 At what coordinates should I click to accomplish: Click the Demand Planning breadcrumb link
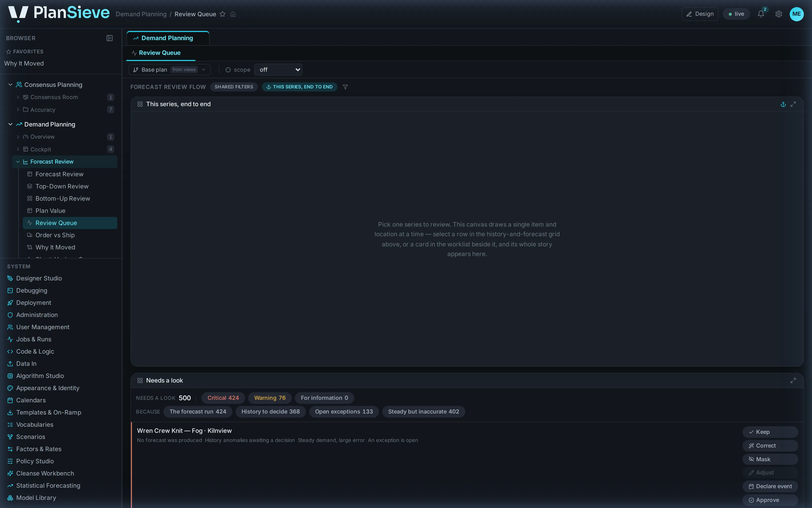pos(141,14)
